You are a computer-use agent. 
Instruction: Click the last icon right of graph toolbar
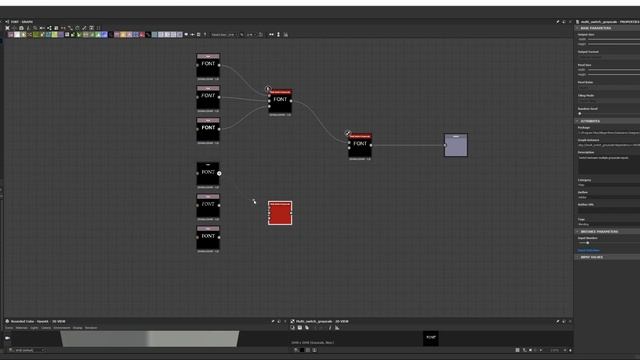point(286,35)
